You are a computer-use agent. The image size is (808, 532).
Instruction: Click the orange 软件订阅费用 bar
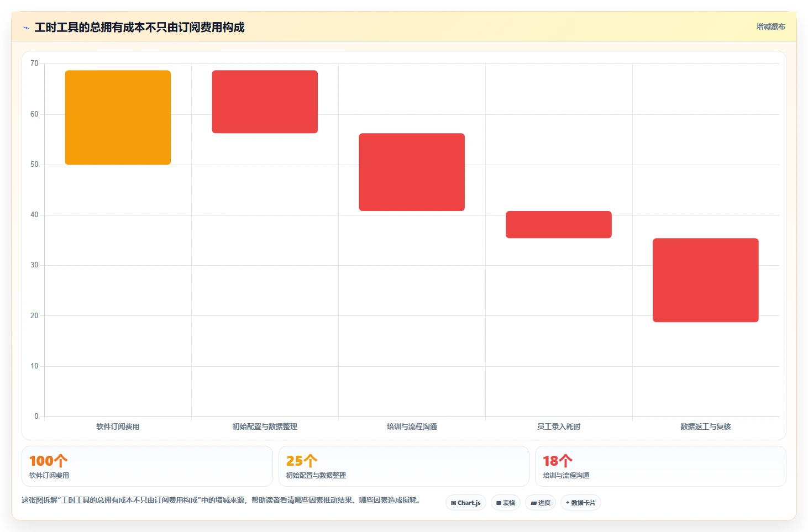click(x=118, y=117)
